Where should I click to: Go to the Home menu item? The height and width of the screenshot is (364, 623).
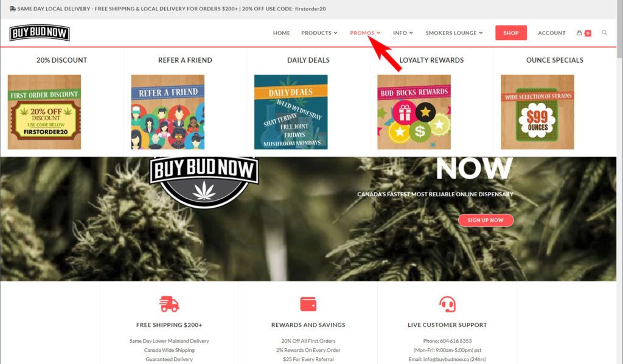coord(281,33)
